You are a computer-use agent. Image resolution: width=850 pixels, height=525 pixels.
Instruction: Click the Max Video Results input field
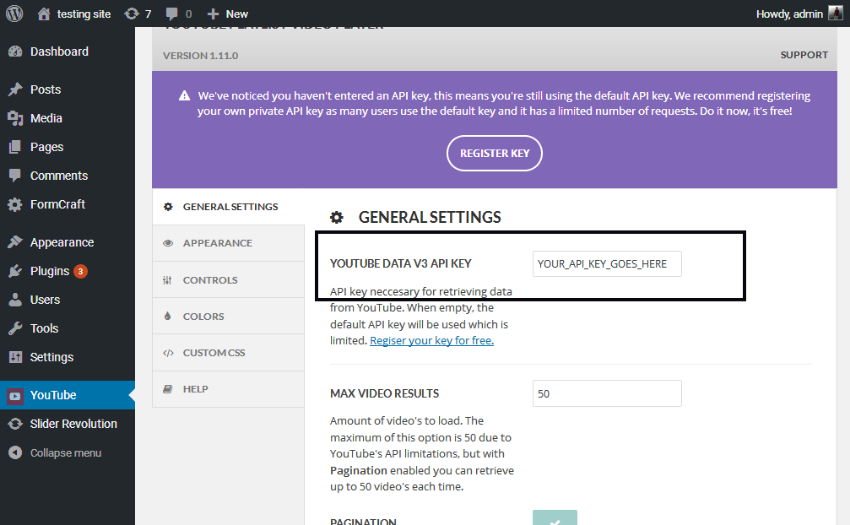pyautogui.click(x=607, y=394)
